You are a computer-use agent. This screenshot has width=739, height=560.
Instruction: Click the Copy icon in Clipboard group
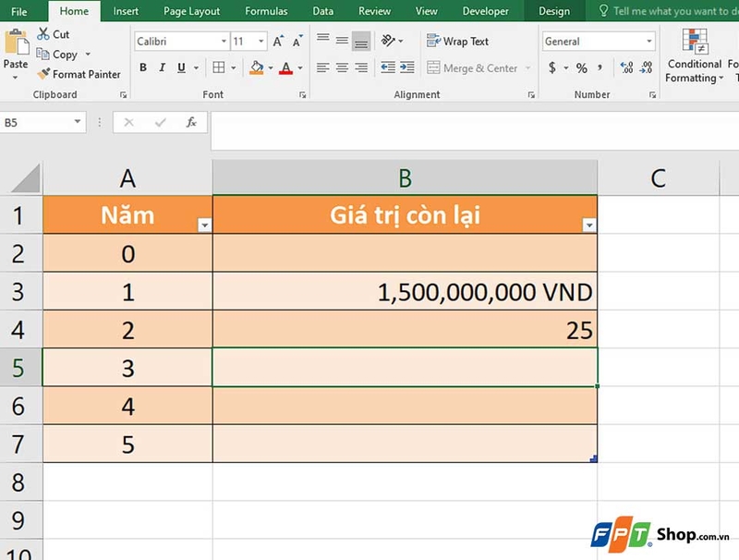click(x=43, y=54)
